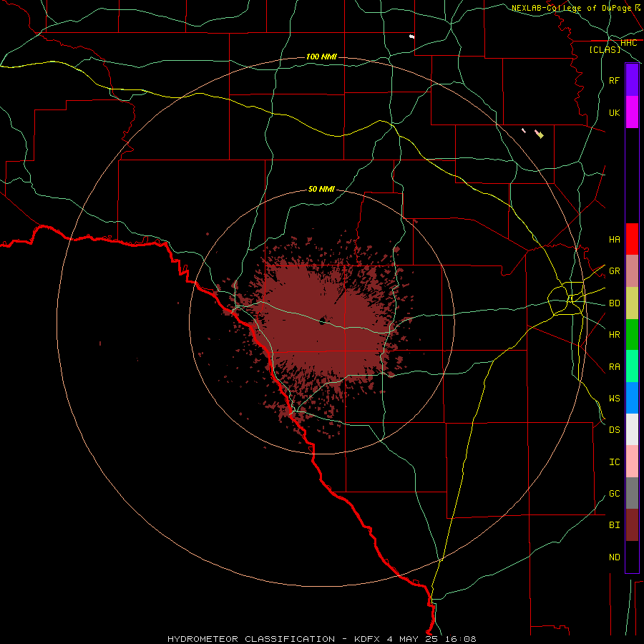Click the 'BD' legend label
The image size is (644, 644).
click(x=614, y=303)
